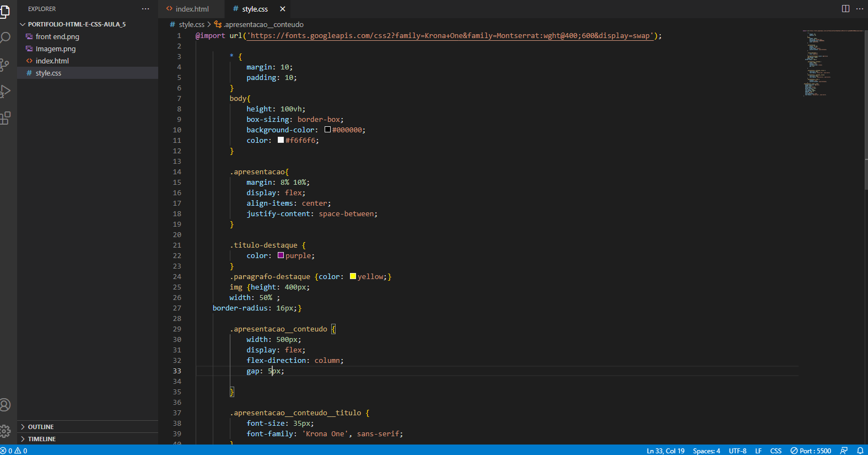
Task: Change end of line sequence LF
Action: click(758, 451)
